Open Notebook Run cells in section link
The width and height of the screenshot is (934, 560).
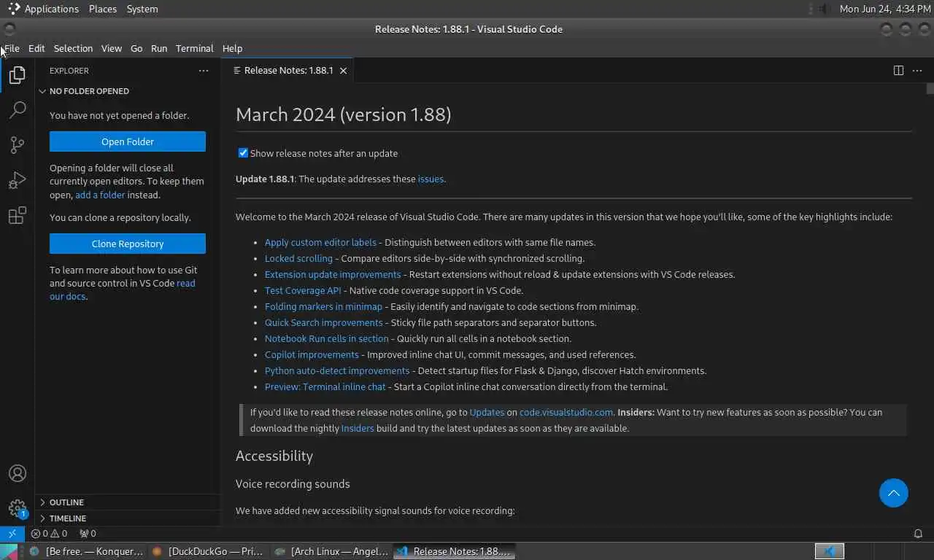point(327,338)
